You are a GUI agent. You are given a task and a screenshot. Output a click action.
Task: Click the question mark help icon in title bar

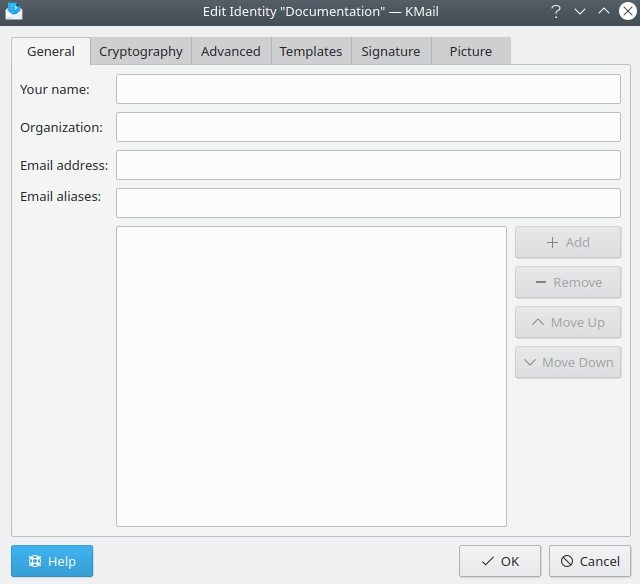pyautogui.click(x=556, y=12)
